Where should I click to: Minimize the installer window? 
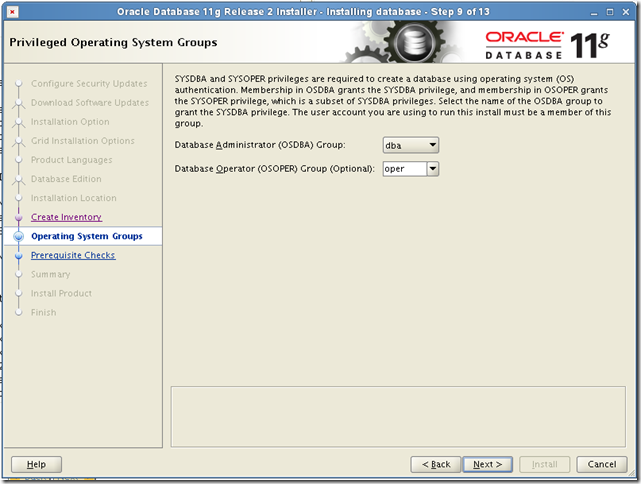[594, 12]
